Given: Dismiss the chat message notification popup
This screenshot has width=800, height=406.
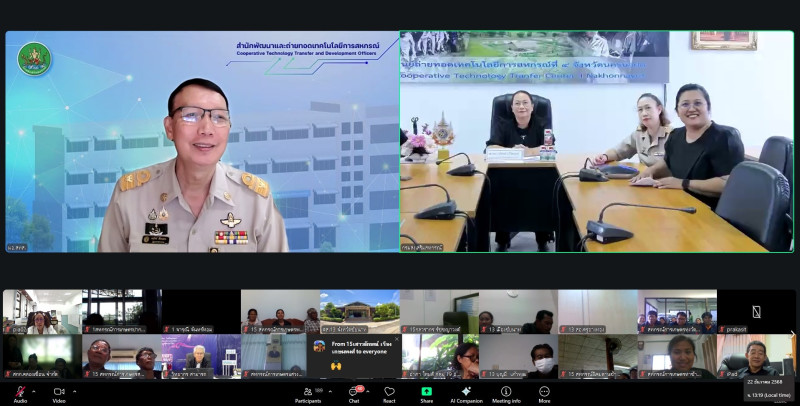Looking at the screenshot, I should click(x=396, y=339).
